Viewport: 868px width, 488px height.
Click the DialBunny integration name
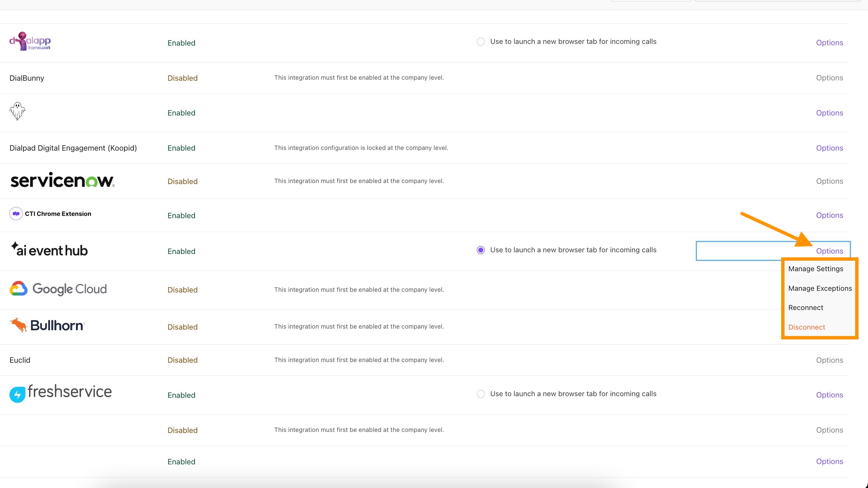point(27,78)
